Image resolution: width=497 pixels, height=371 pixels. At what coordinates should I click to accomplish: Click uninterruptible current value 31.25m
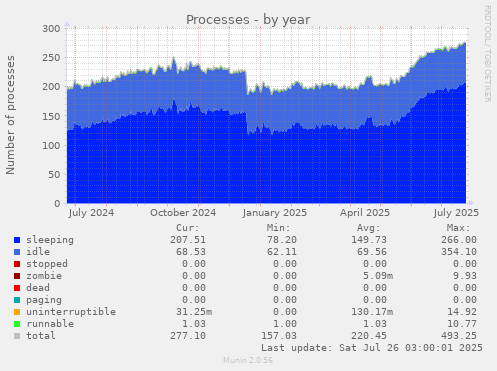(194, 312)
